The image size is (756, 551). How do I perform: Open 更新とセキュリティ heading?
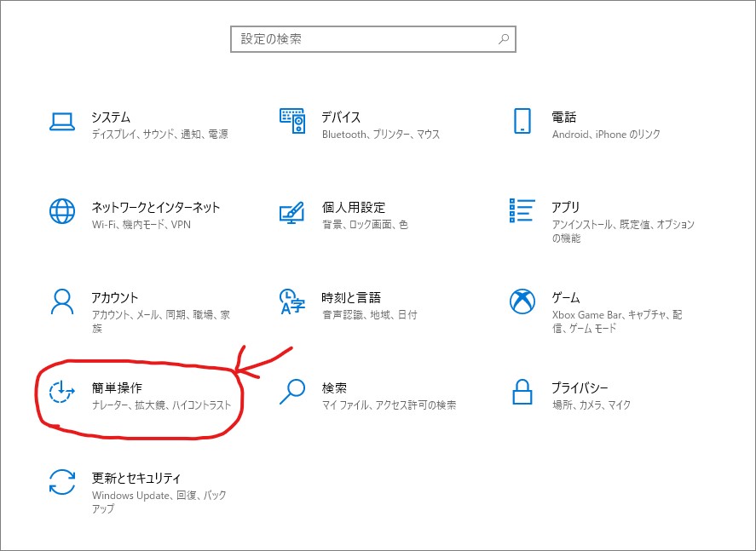pos(136,479)
